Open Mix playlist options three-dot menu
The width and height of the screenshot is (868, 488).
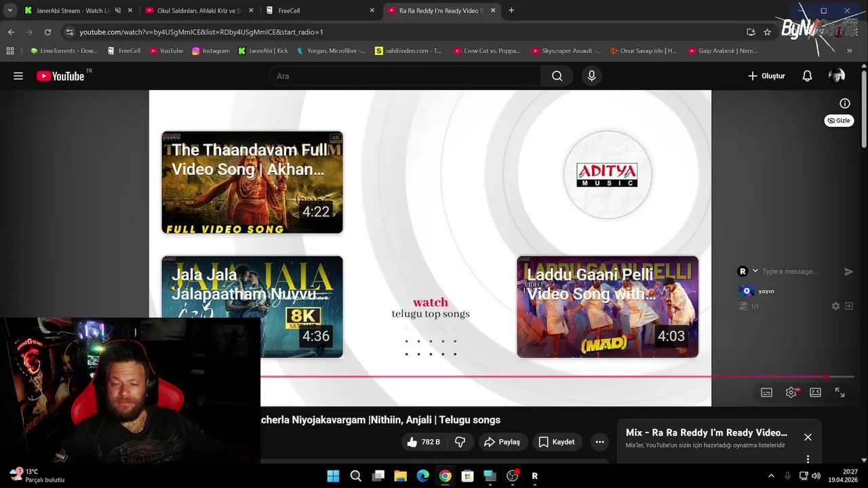click(x=808, y=459)
